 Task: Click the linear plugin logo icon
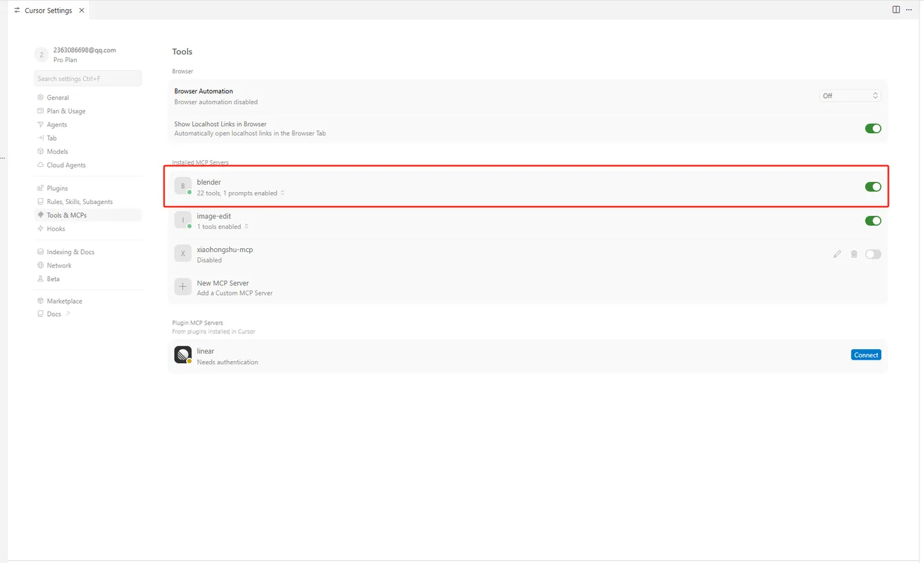pos(183,355)
